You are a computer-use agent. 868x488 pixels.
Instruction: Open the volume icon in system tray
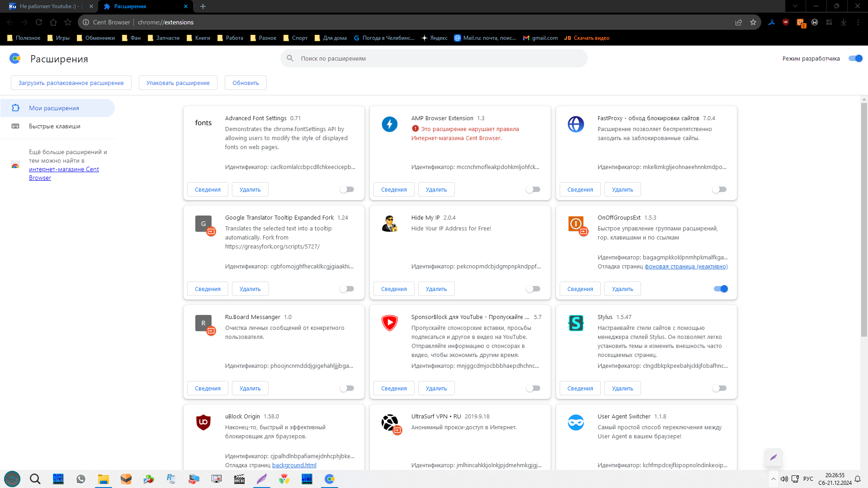click(x=784, y=479)
